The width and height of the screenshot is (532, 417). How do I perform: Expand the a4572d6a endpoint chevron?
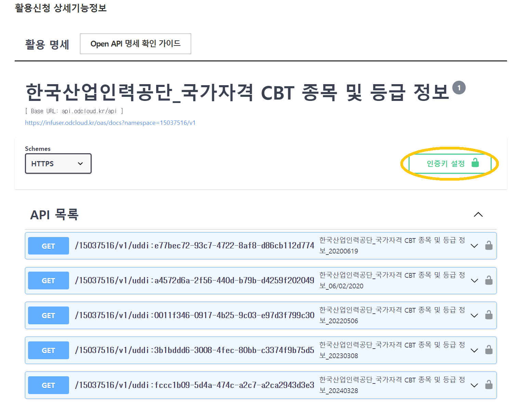pyautogui.click(x=474, y=281)
